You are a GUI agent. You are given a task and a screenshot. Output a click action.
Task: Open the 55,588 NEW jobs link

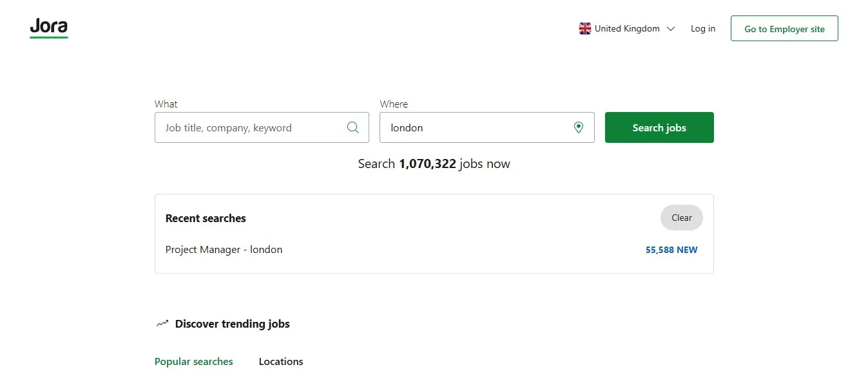click(x=671, y=250)
